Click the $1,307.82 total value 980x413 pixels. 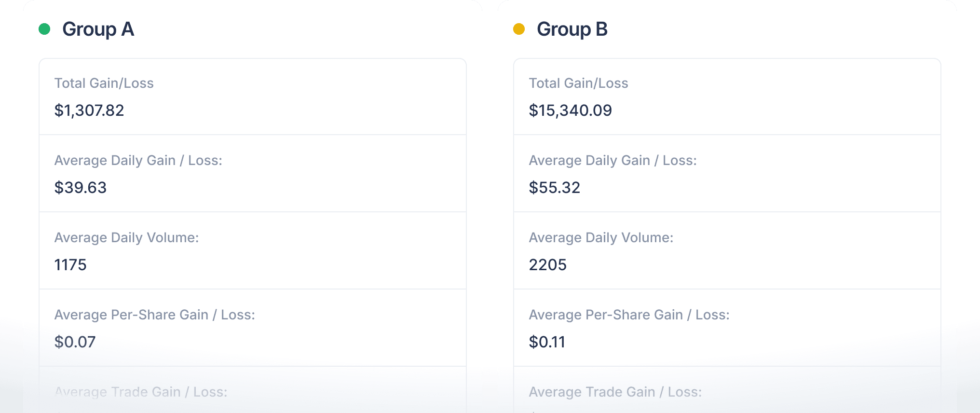(x=89, y=110)
